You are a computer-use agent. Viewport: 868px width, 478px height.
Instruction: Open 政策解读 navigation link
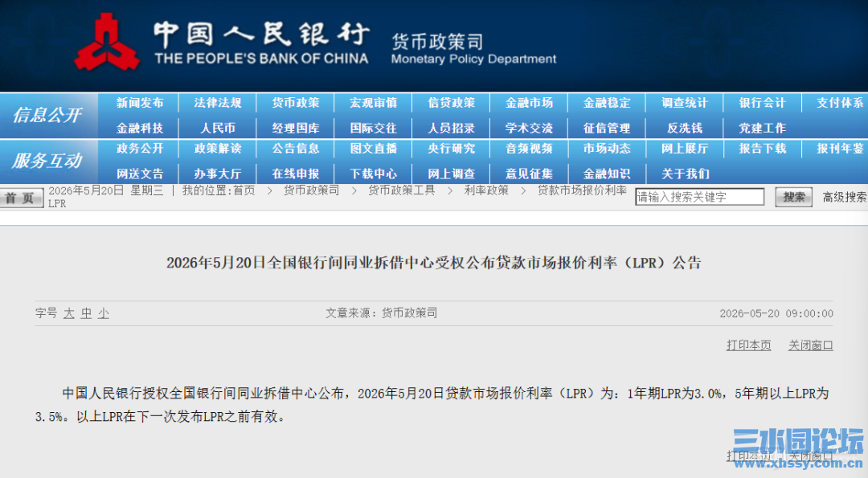click(x=218, y=149)
